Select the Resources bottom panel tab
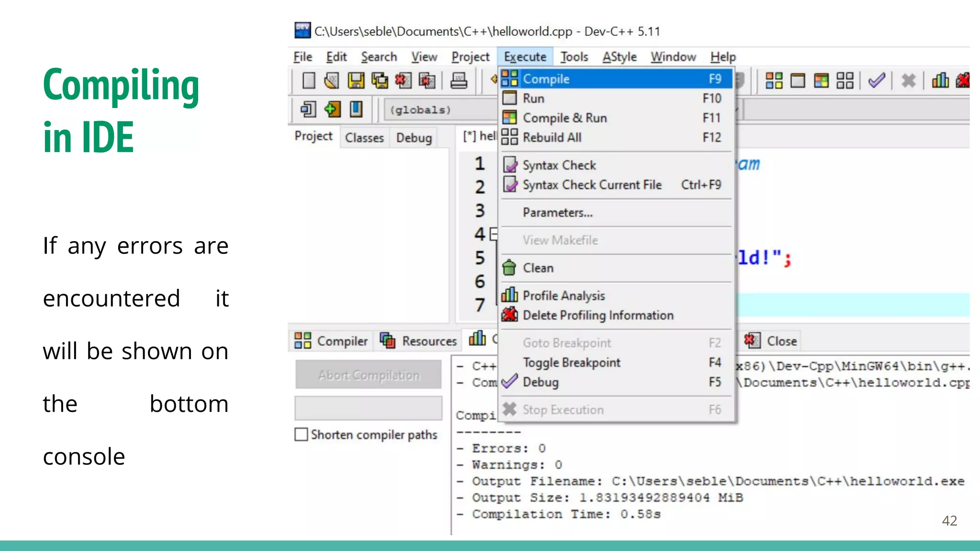Image resolution: width=980 pixels, height=551 pixels. [418, 341]
